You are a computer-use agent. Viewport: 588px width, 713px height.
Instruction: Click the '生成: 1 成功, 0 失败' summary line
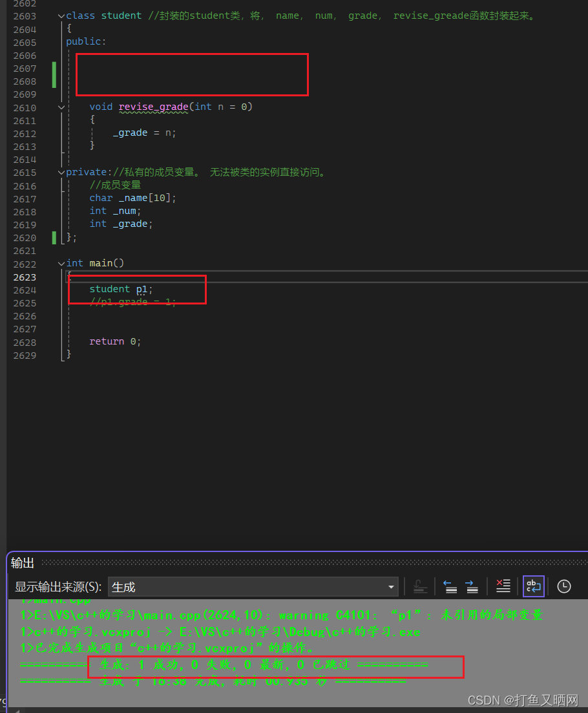[224, 665]
